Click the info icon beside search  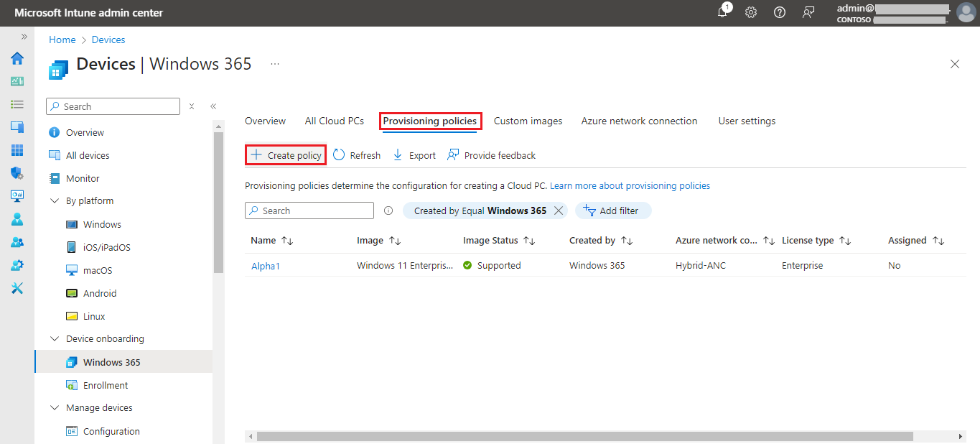388,211
